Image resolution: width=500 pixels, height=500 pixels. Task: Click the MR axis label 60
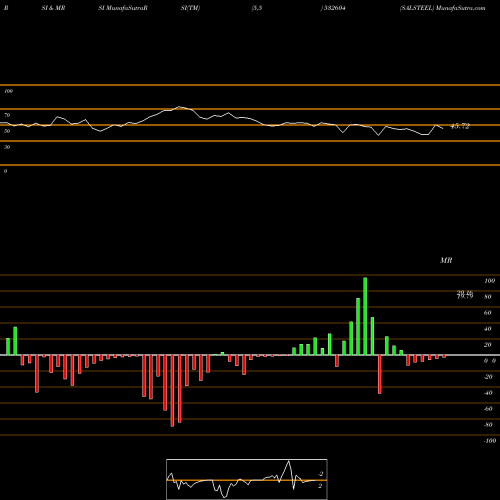click(488, 313)
